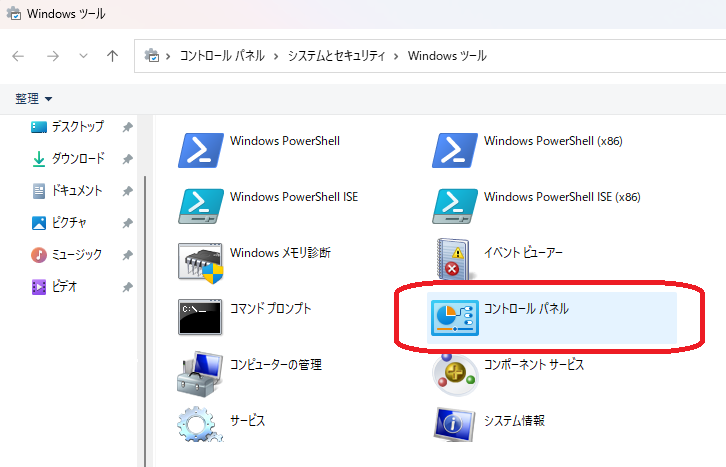
Task: Expand the chevron after システムとセキュリティ
Action: click(397, 56)
